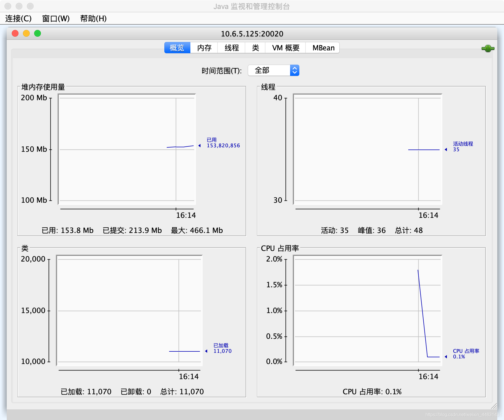Screen dimensions: 504x420
Task: Click the 1.5% axis label in CPU chart
Action: point(274,285)
